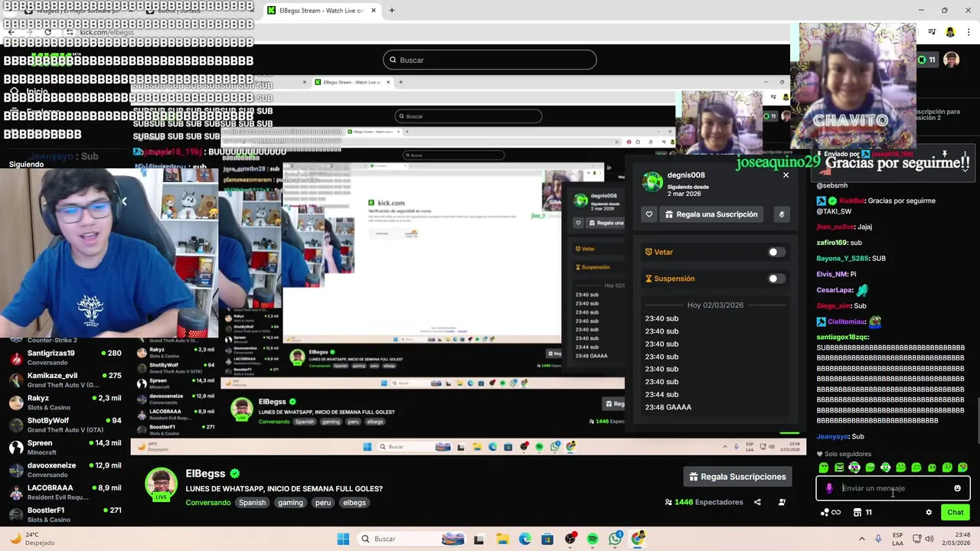This screenshot has width=980, height=551.
Task: Open Microsoft Store from taskbar
Action: tap(547, 539)
